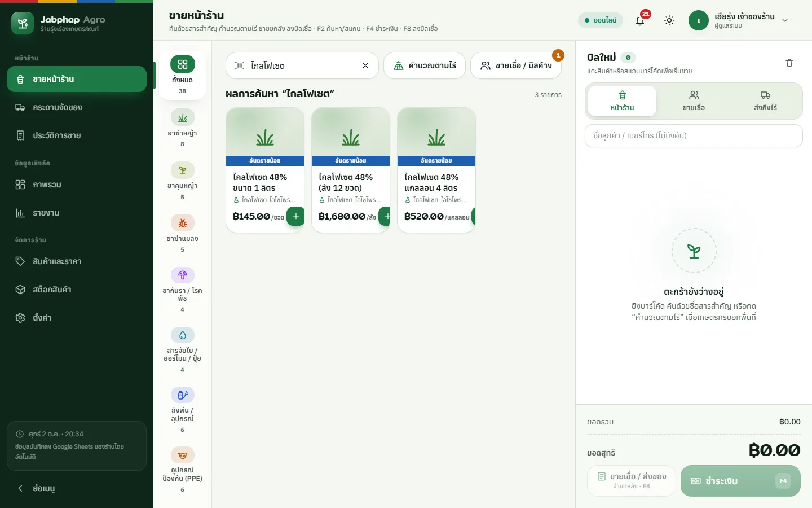Filter by ยาคุมหญ้า category

point(182,181)
